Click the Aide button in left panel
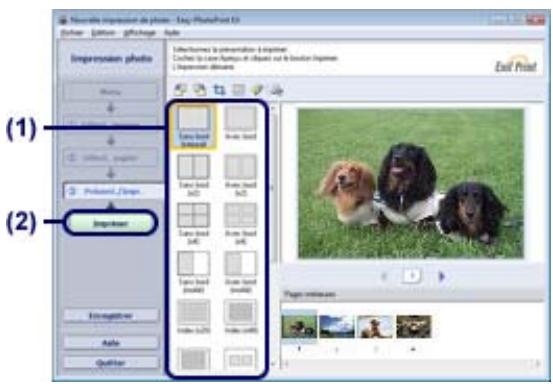 111,342
